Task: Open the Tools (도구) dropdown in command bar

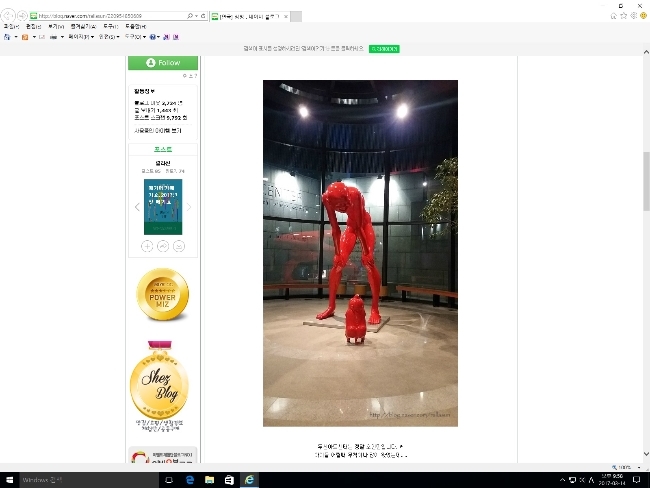Action: [135, 37]
